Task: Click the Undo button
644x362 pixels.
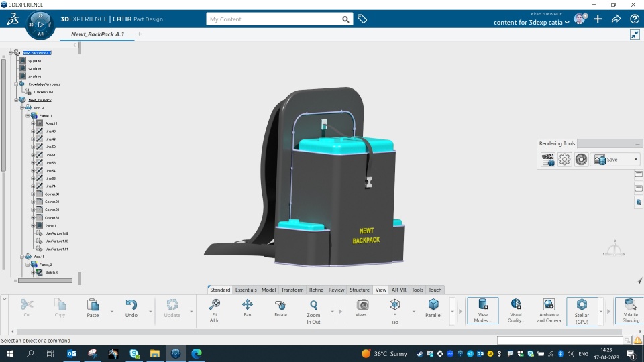Action: [131, 308]
